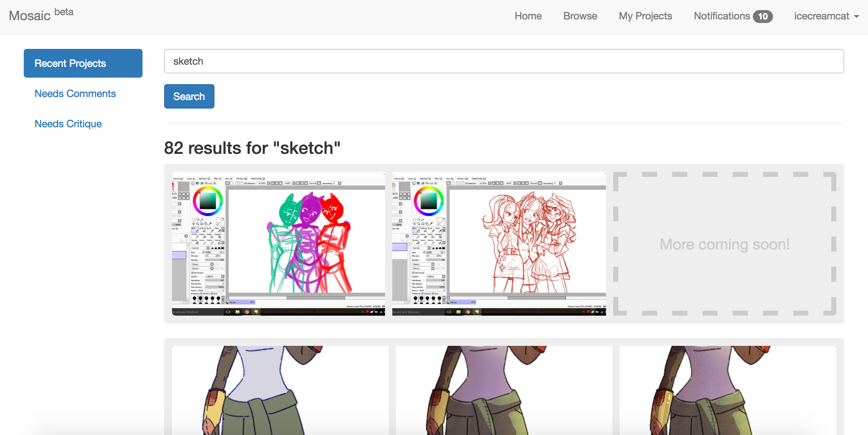Open the rightmost shaded character thumbnail

728,390
